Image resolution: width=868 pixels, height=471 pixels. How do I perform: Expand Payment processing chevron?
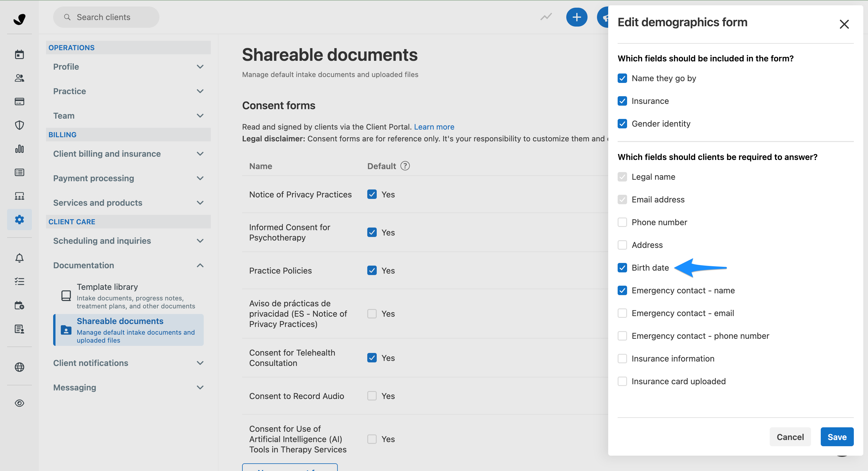pos(200,178)
